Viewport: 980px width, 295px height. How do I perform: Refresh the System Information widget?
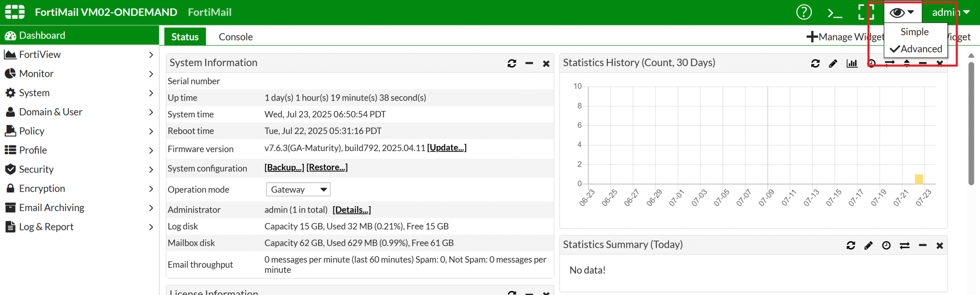pyautogui.click(x=512, y=64)
